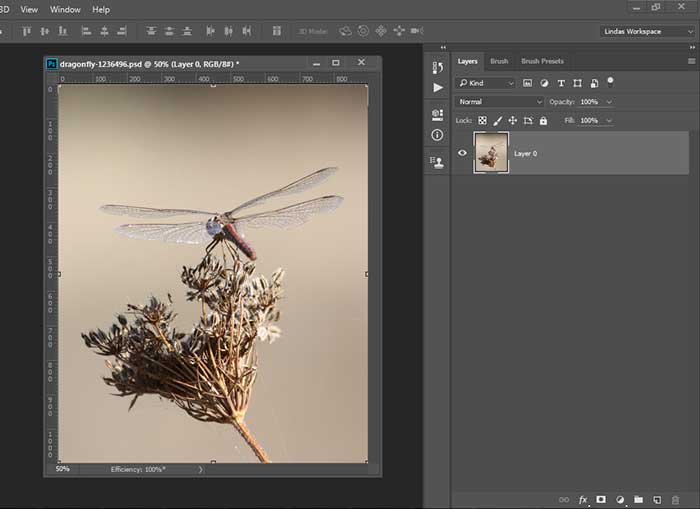Open the Normal blend mode dropdown
Image resolution: width=700 pixels, height=509 pixels.
499,102
